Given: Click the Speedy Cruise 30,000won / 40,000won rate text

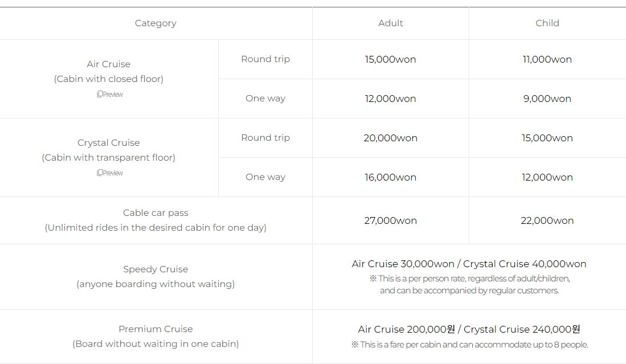Looking at the screenshot, I should (x=469, y=264).
